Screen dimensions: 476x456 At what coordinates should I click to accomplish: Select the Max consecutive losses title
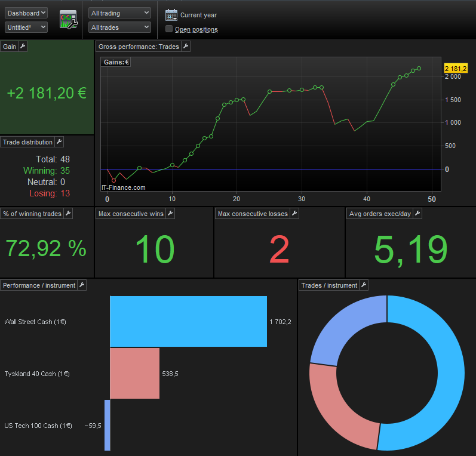tap(253, 213)
